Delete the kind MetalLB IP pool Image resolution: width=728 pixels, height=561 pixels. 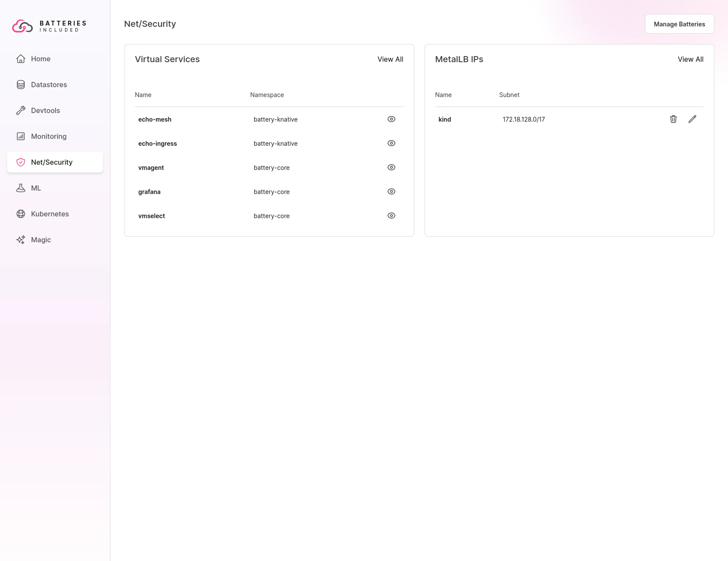click(x=673, y=119)
